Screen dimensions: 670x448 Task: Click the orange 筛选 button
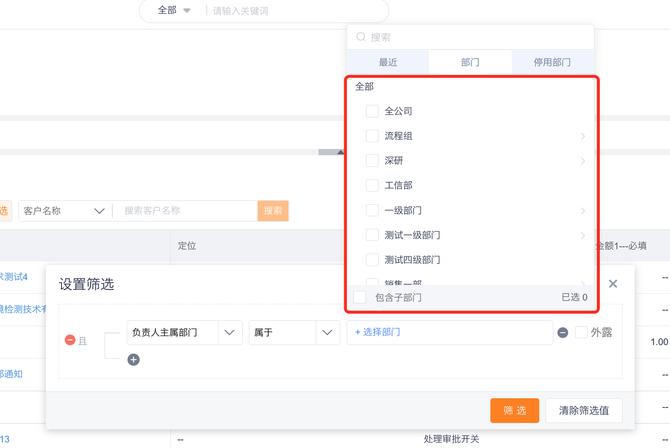515,410
